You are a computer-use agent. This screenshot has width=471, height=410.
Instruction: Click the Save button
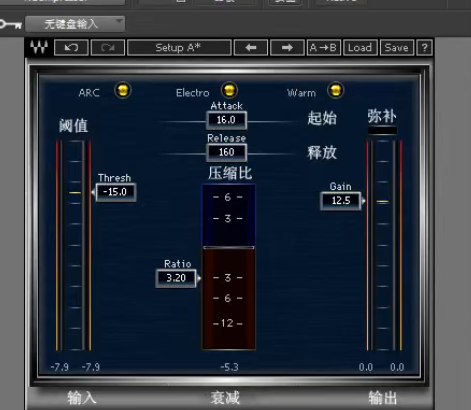tap(397, 47)
